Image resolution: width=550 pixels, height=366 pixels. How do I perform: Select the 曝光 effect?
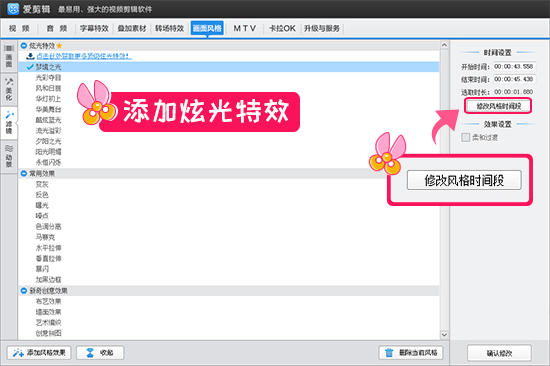(x=42, y=205)
